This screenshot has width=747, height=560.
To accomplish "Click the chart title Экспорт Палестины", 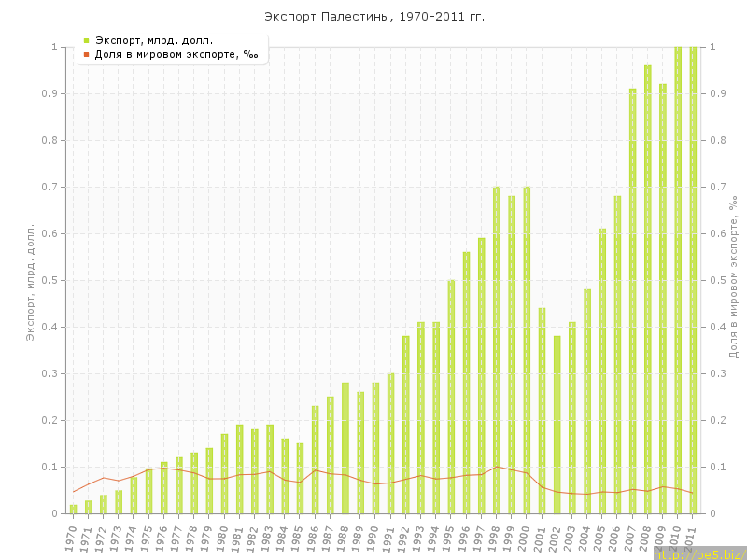I will [373, 17].
